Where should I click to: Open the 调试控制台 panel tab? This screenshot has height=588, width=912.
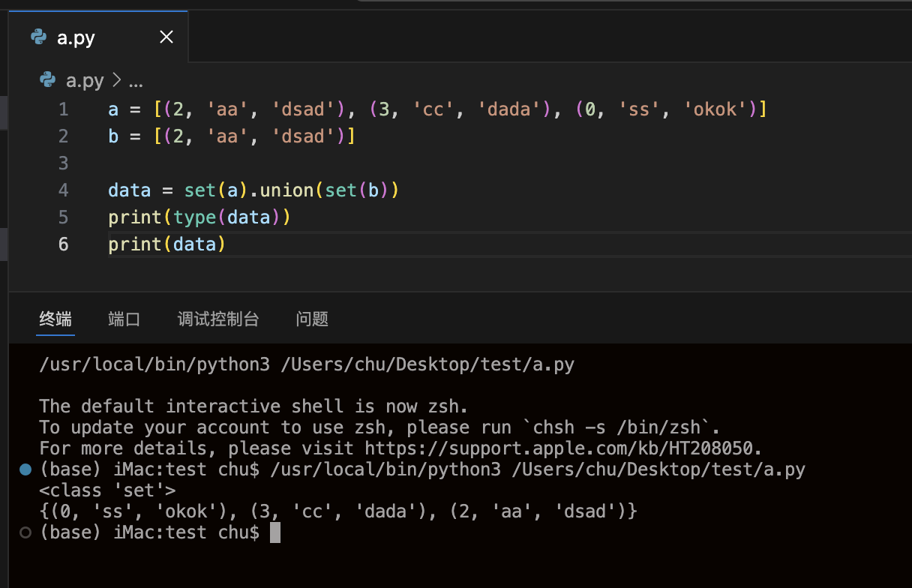point(218,319)
